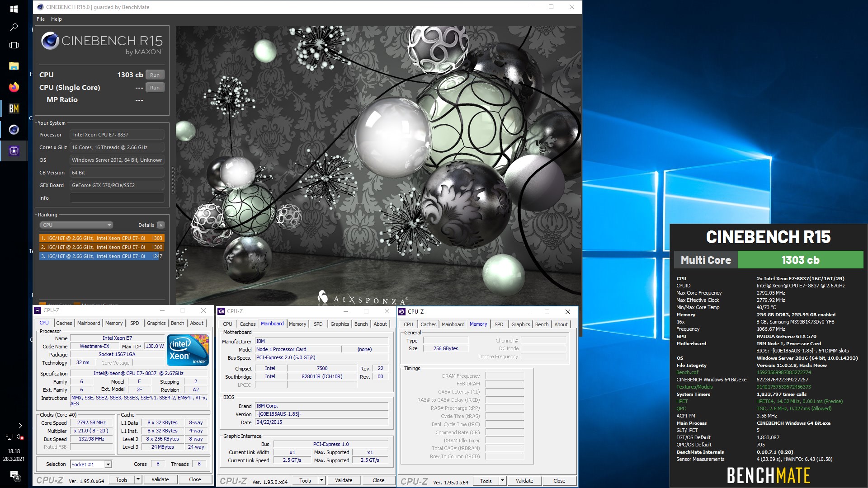Click the Cinebench rendered scene image

coord(378,165)
